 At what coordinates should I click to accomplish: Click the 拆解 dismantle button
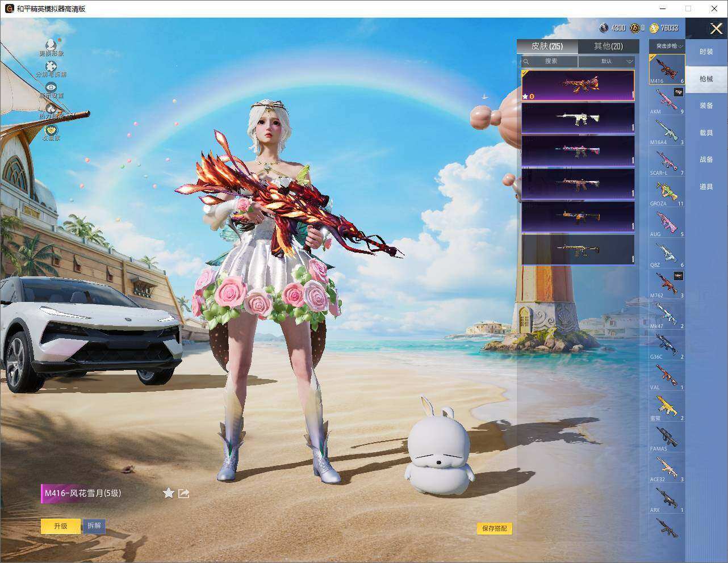94,526
